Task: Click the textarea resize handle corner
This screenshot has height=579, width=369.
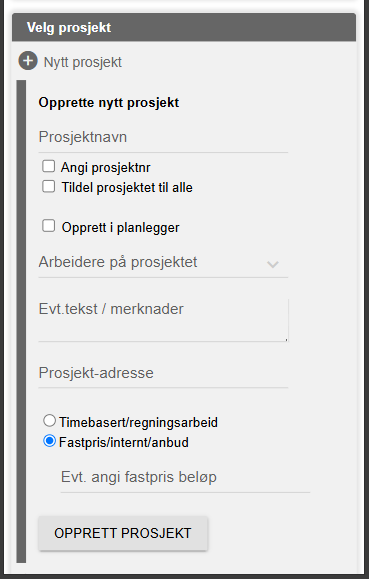Action: point(286,339)
